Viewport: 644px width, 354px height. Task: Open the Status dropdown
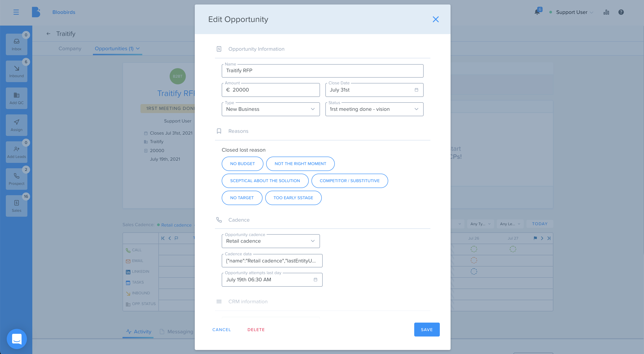click(374, 109)
